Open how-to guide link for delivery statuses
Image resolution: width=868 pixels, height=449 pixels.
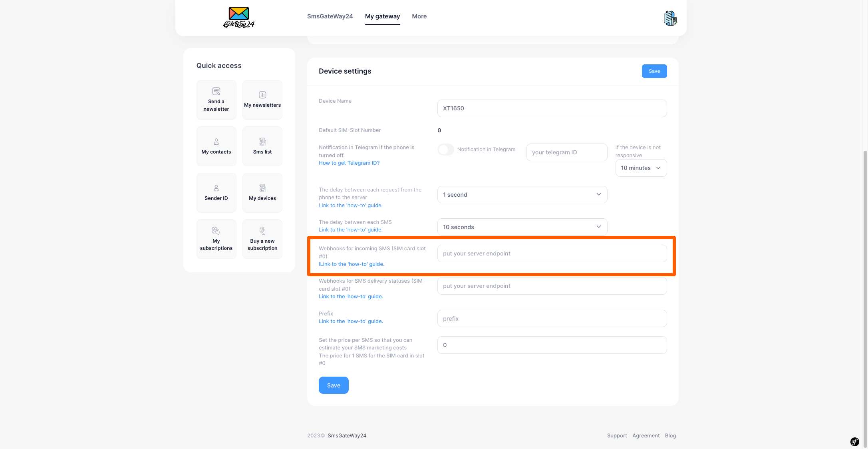351,297
